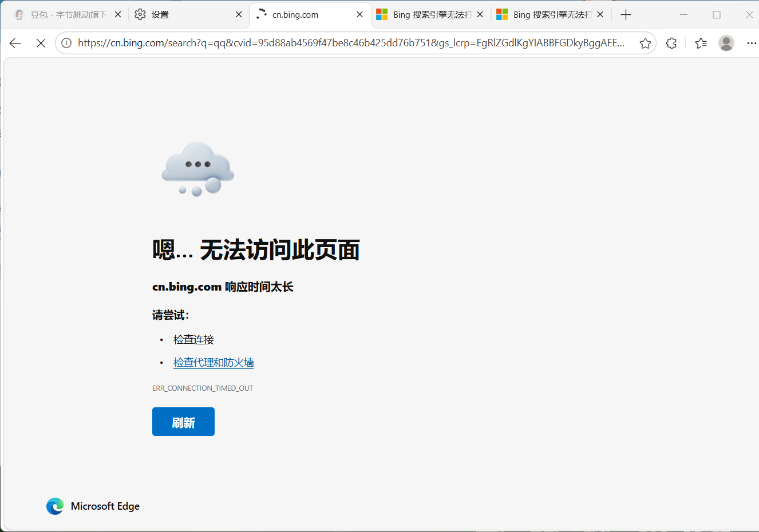
Task: Go back using the back arrow
Action: (15, 43)
